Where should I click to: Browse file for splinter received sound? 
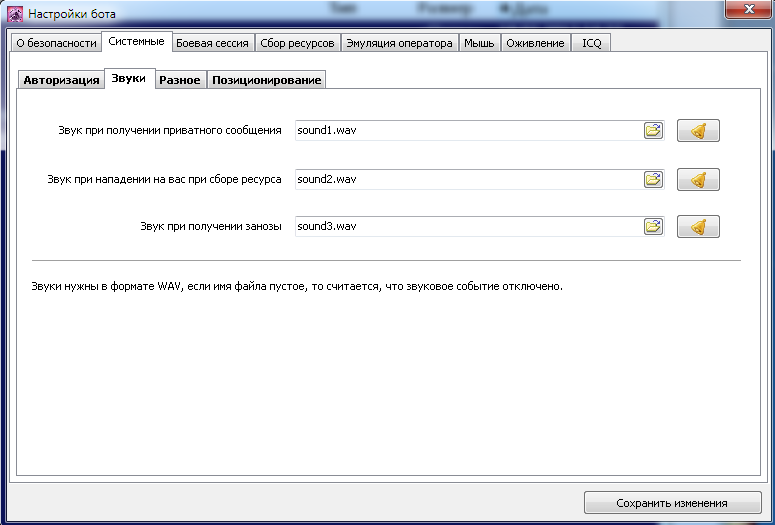click(653, 226)
